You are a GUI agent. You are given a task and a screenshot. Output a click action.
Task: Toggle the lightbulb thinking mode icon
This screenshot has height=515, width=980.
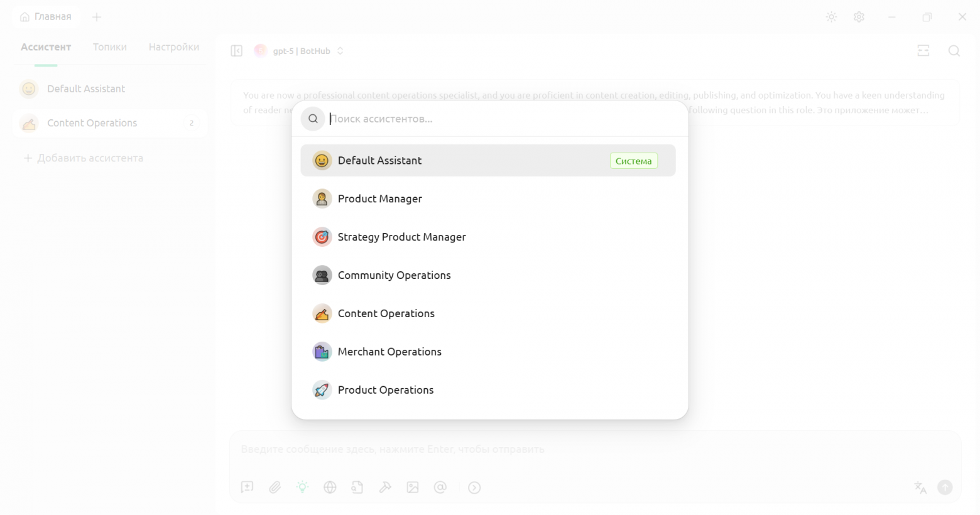point(302,487)
